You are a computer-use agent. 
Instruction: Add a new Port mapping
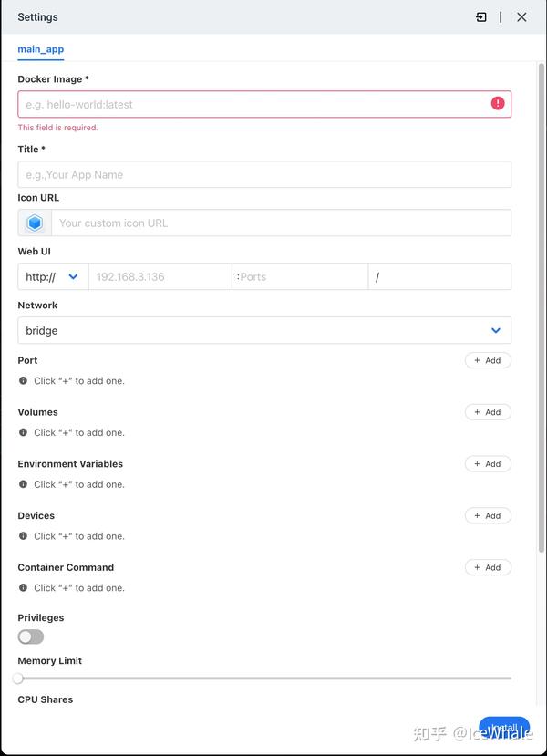488,360
